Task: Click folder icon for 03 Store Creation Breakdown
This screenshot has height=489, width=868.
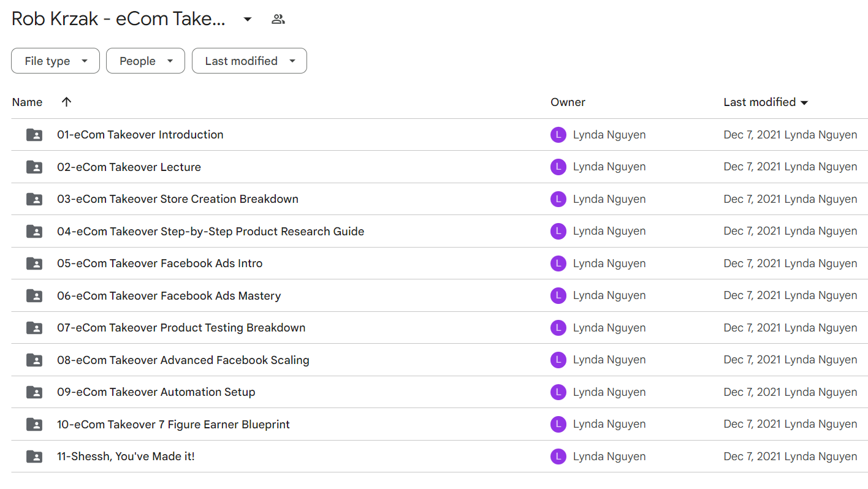Action: click(x=34, y=199)
